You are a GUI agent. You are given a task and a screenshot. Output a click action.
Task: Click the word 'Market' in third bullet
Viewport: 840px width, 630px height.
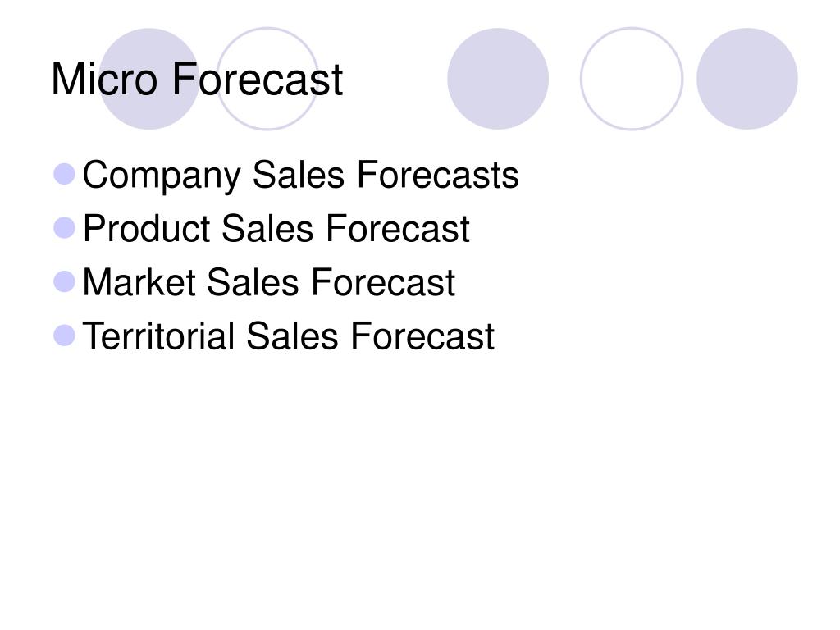tap(139, 282)
